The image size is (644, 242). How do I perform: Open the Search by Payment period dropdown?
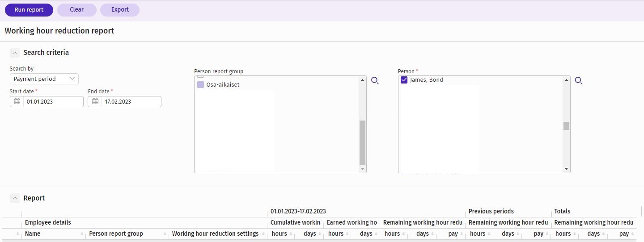(44, 79)
